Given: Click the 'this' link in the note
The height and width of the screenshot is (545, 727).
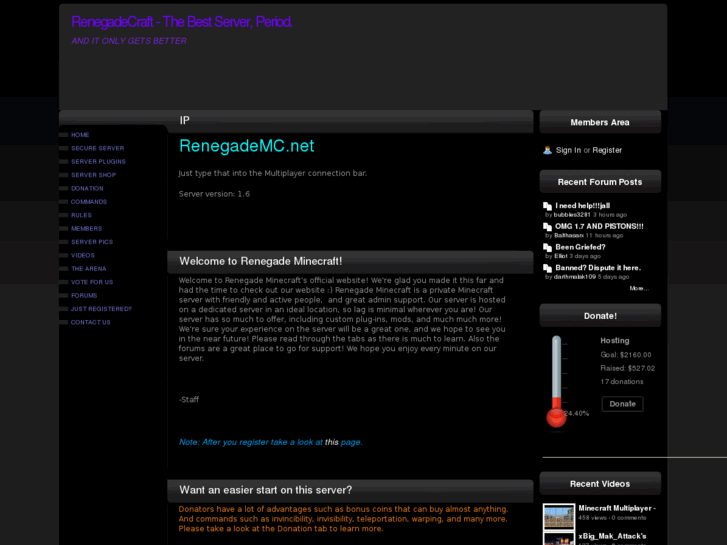Looking at the screenshot, I should pos(332,442).
